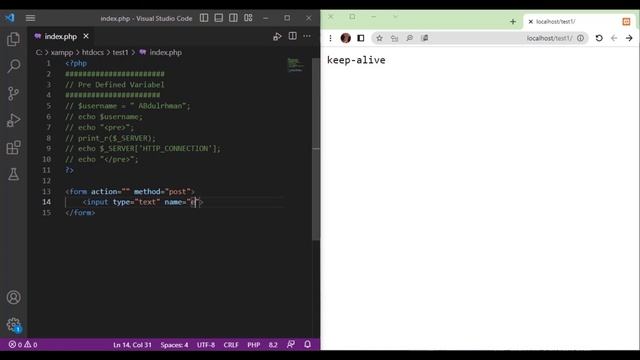Open the Accounts menu in activity bar
This screenshot has height=360, width=640.
click(13, 297)
